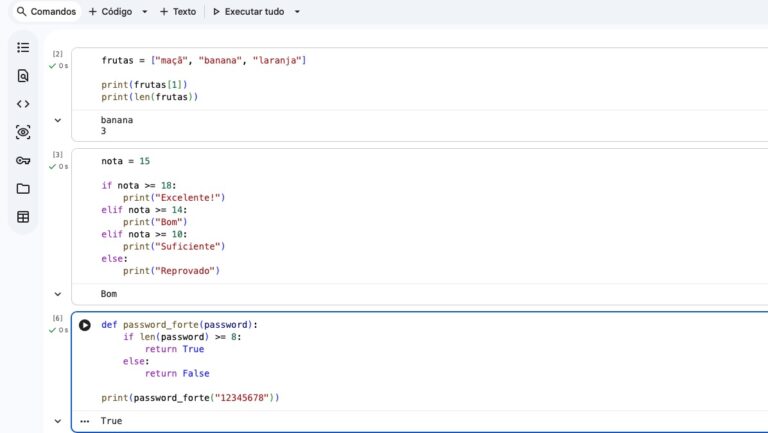Click the 'True' output text
The image size is (768, 433).
111,421
